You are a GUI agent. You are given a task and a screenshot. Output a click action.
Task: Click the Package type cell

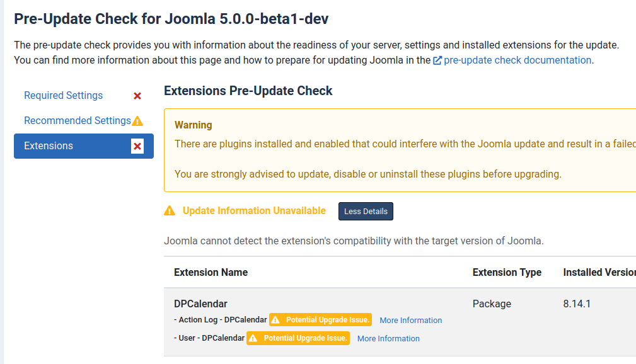click(x=492, y=304)
